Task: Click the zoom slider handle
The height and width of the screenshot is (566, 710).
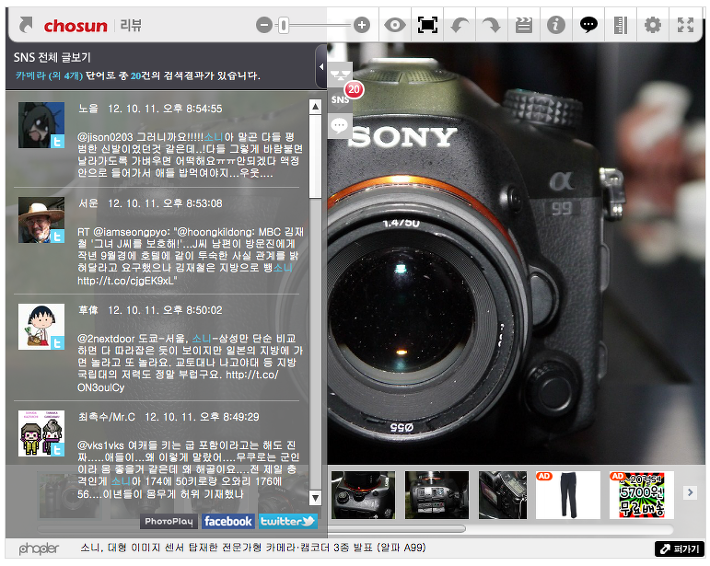Action: (x=283, y=25)
